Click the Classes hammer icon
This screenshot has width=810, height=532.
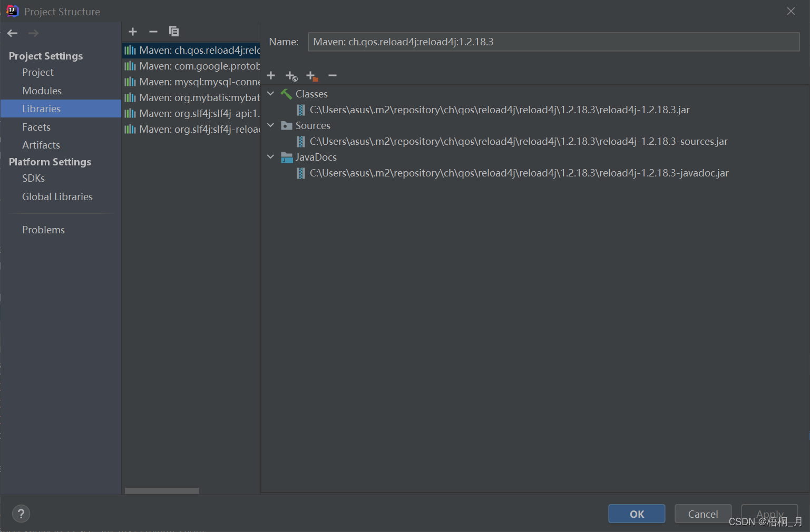coord(286,94)
